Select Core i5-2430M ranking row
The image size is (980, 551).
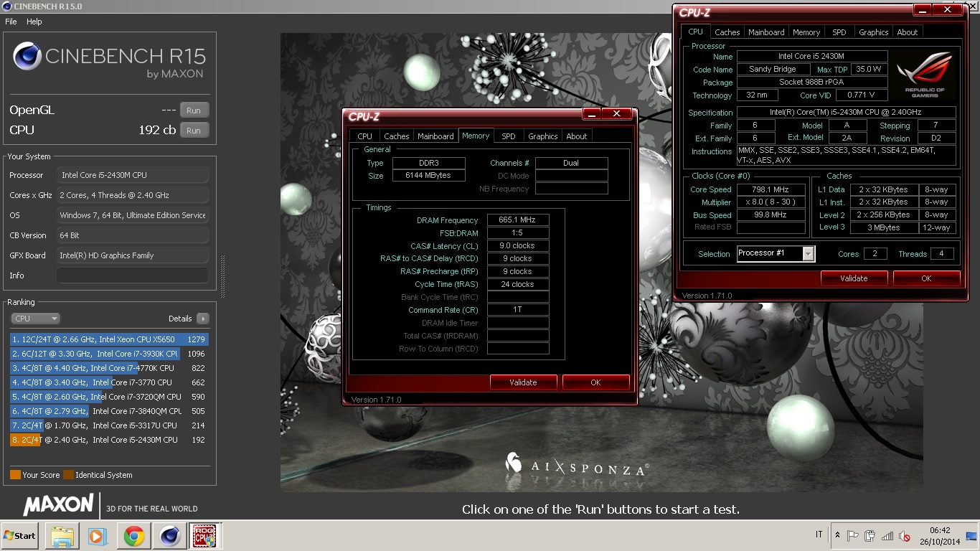click(109, 440)
